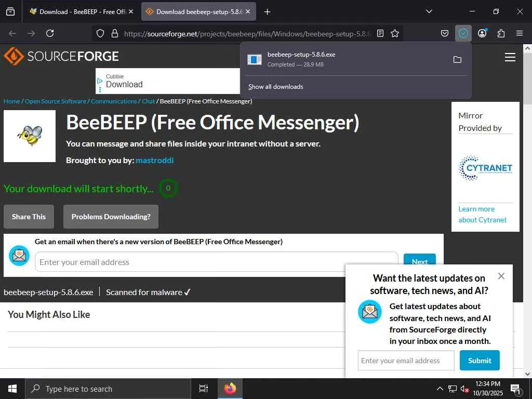Switch to Download - BeeBEEP tab
Viewport: 532px width, 399px height.
(82, 11)
